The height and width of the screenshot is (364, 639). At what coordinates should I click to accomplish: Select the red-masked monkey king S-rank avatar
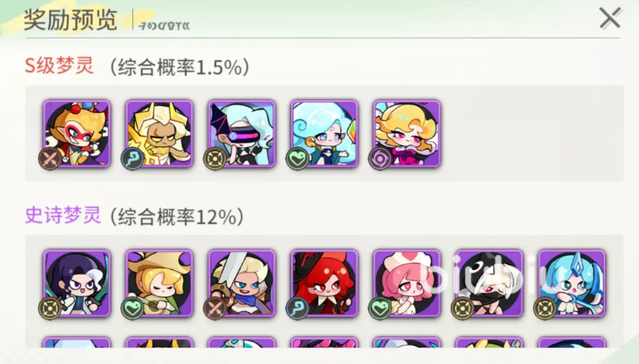point(77,133)
